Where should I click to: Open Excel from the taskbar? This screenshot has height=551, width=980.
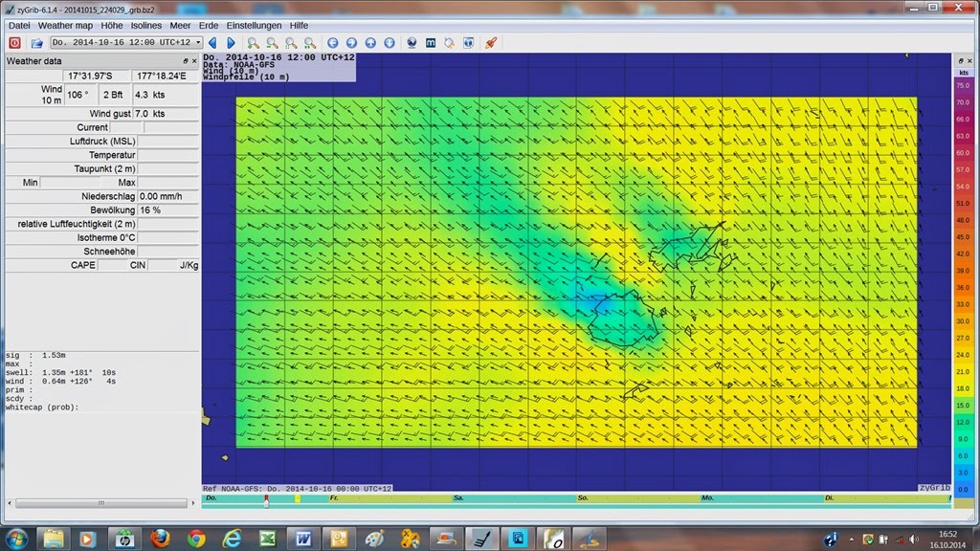pos(268,539)
